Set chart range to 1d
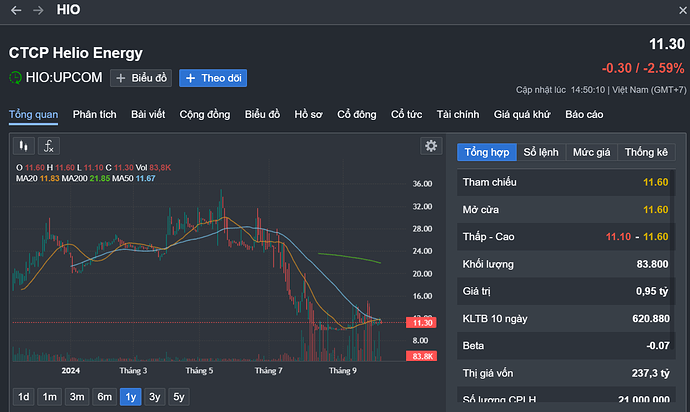This screenshot has height=412, width=690. click(24, 397)
